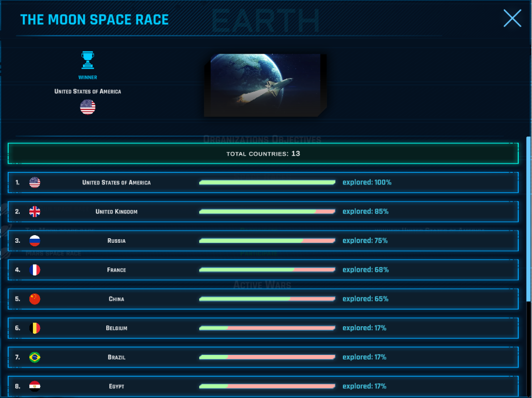Click the Brazil flag icon
This screenshot has width=532, height=398.
tap(34, 357)
